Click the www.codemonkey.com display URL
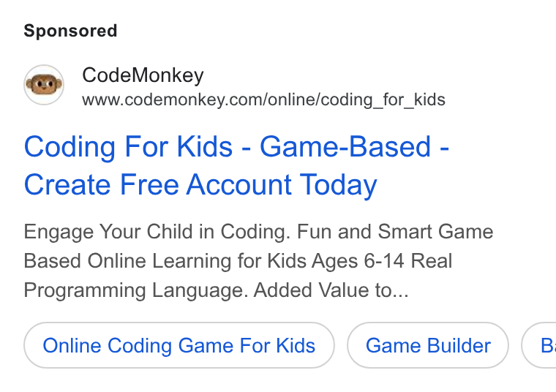 pos(263,100)
